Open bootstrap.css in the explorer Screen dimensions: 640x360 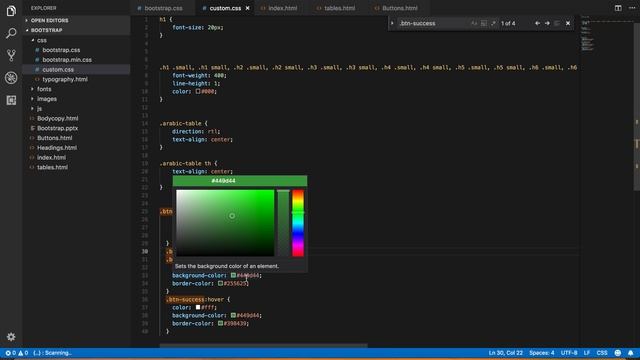point(61,50)
